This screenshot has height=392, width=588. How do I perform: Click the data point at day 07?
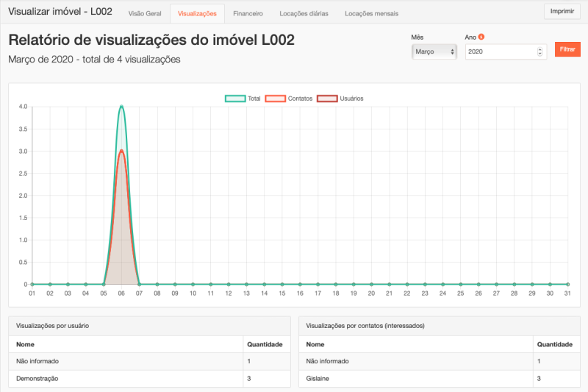(x=139, y=284)
